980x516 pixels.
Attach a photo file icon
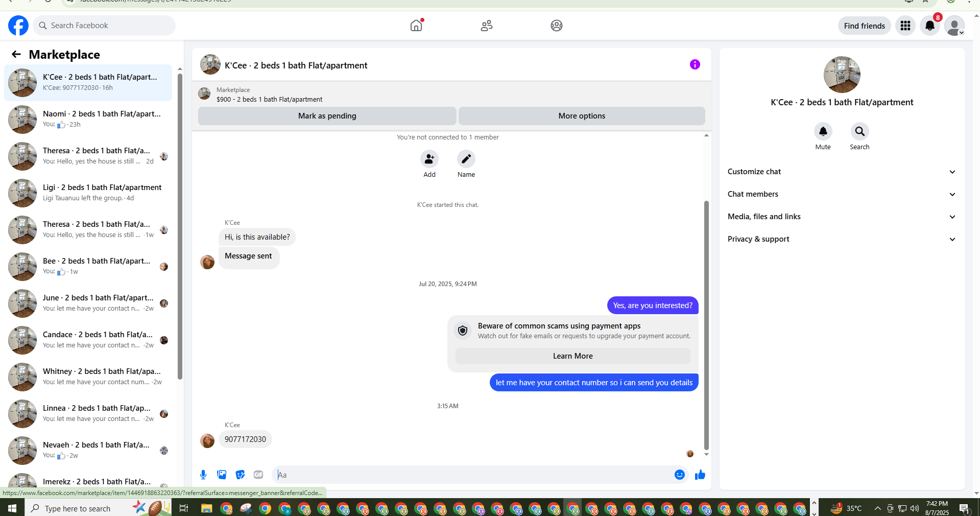[222, 475]
